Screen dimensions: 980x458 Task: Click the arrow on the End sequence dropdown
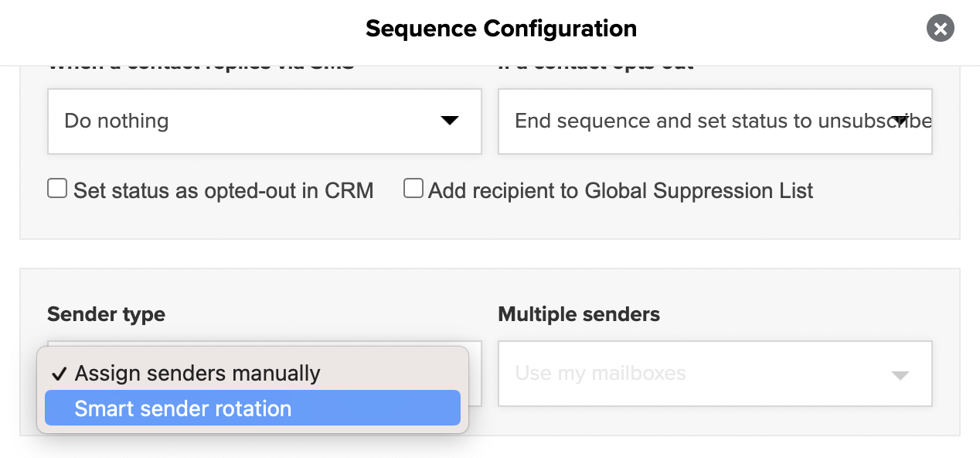pos(900,121)
